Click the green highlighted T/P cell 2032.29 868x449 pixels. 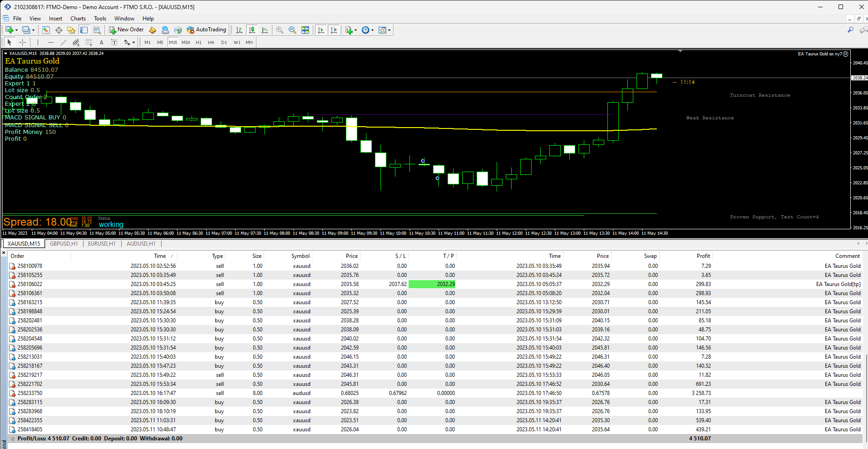pos(432,284)
